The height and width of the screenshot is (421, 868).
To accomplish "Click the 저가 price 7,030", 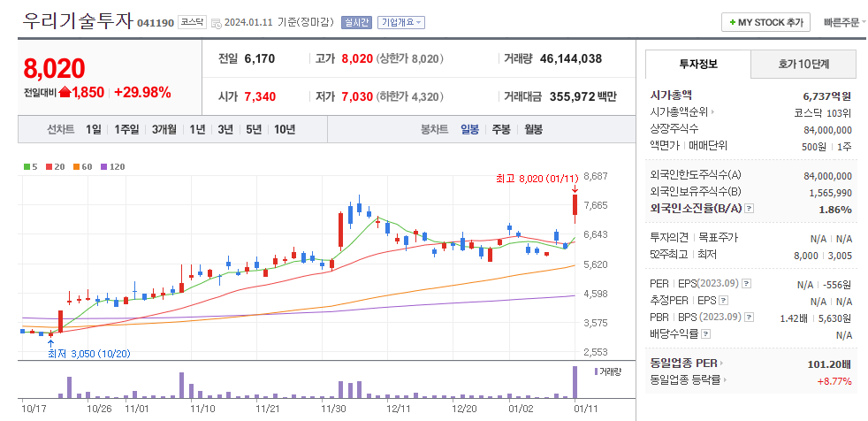I will [x=357, y=96].
